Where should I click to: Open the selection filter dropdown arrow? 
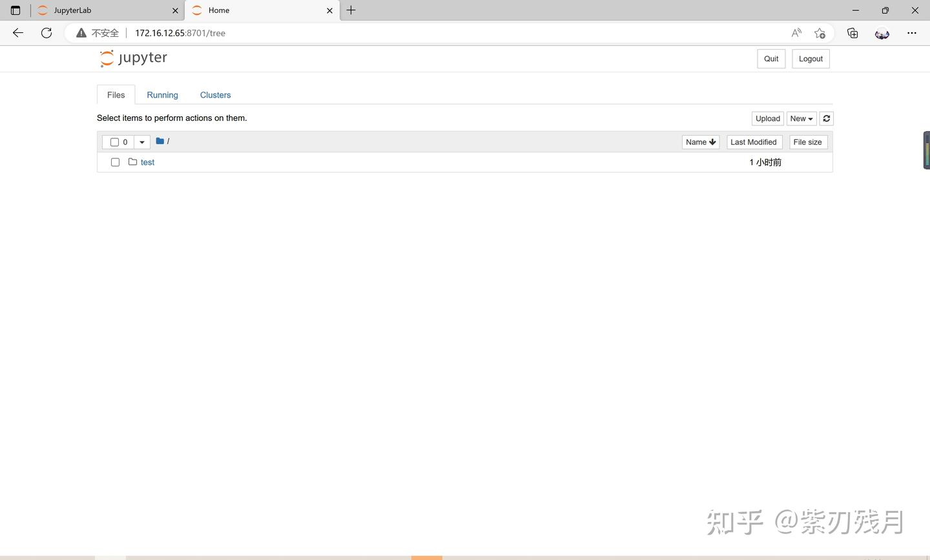(141, 141)
